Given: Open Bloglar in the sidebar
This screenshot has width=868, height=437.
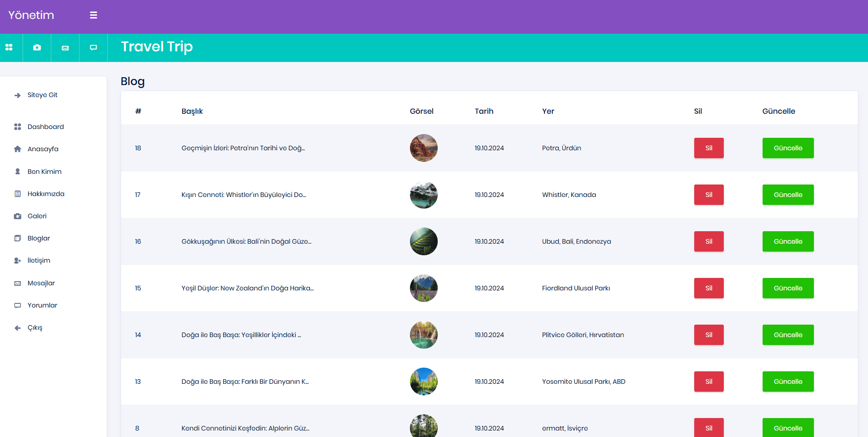Looking at the screenshot, I should (39, 238).
